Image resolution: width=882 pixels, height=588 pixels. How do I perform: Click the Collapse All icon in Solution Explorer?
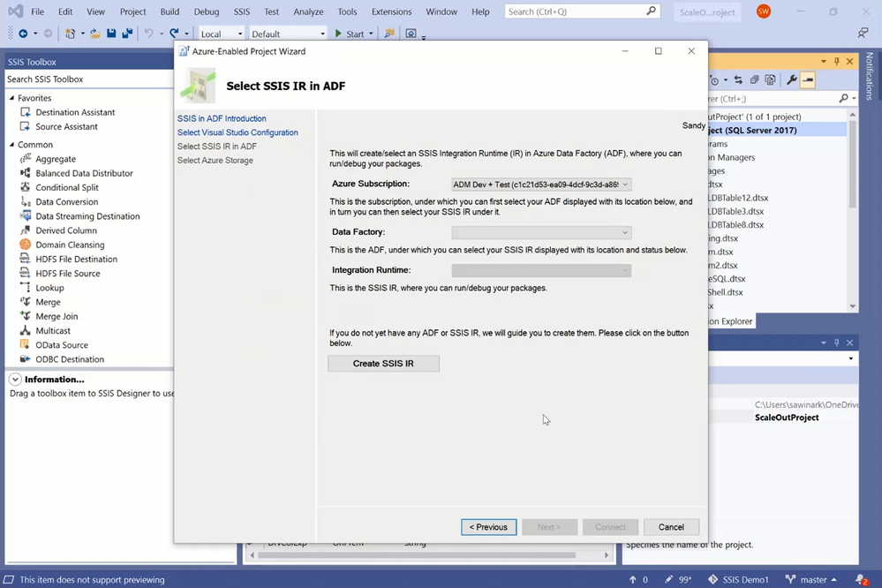coord(754,79)
